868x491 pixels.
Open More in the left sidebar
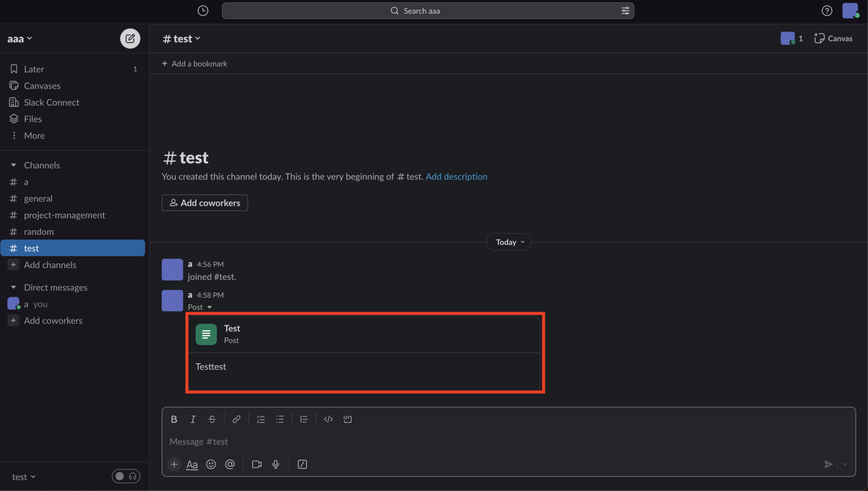point(34,136)
